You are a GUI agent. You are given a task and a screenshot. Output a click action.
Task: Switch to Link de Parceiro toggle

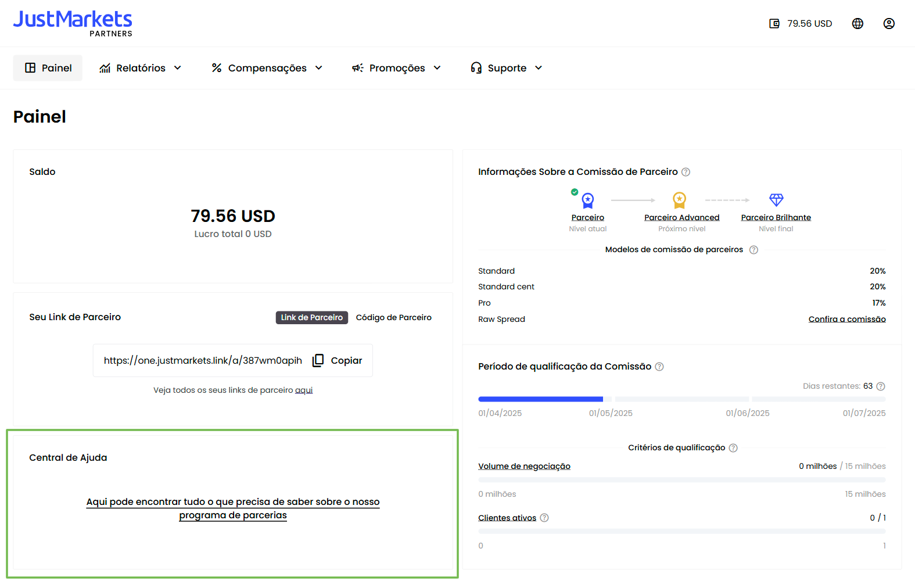[312, 317]
